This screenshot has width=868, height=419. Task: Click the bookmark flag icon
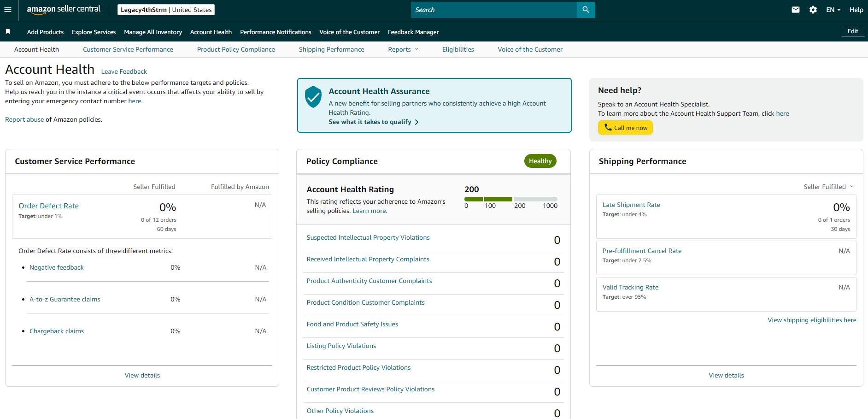pyautogui.click(x=8, y=31)
